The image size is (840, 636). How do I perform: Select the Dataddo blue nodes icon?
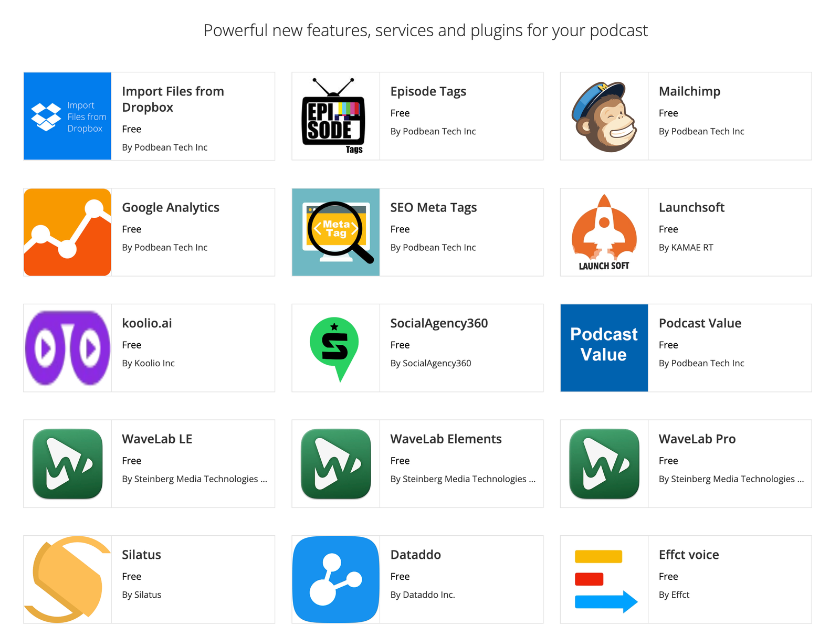[335, 579]
